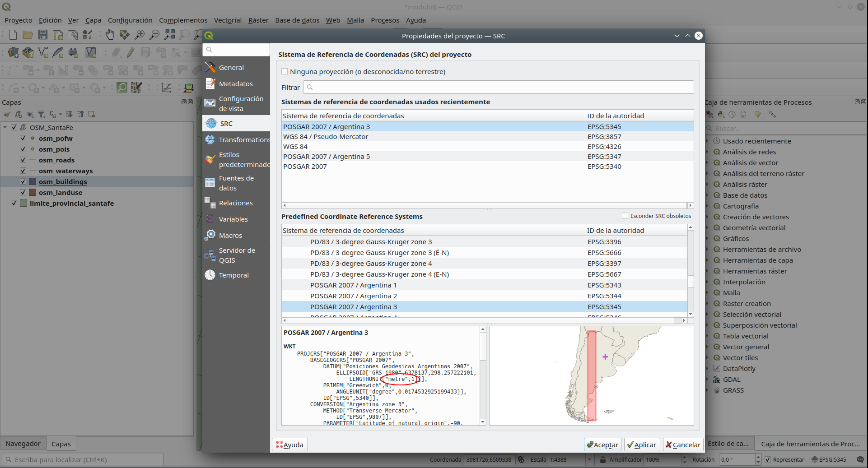Click New Shapefile Layer V-shaped icon
Image resolution: width=868 pixels, height=468 pixels.
point(43,52)
